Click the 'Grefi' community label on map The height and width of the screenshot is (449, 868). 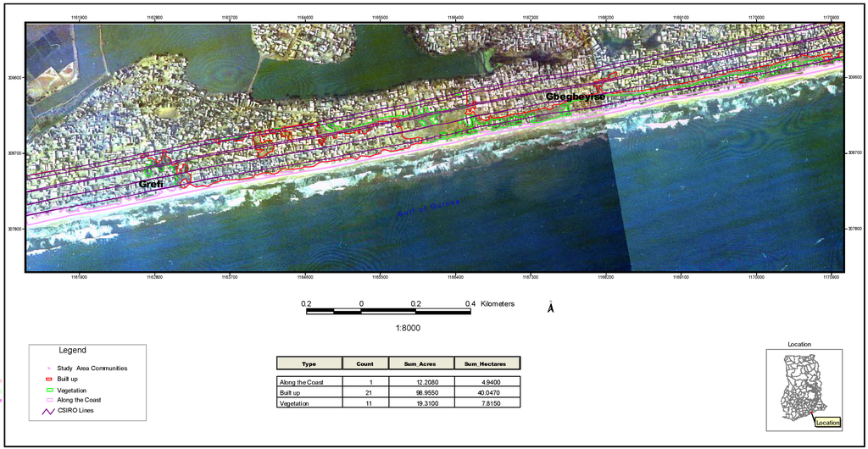(x=151, y=184)
